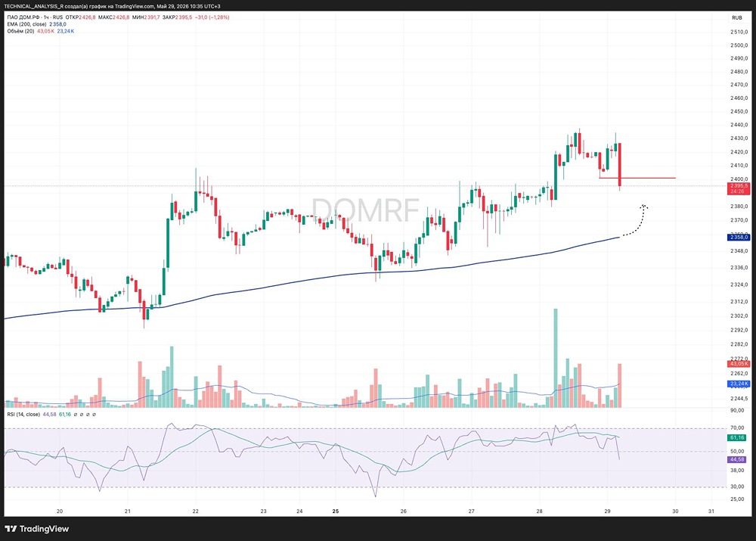Click date 20 on the time axis

60,511
